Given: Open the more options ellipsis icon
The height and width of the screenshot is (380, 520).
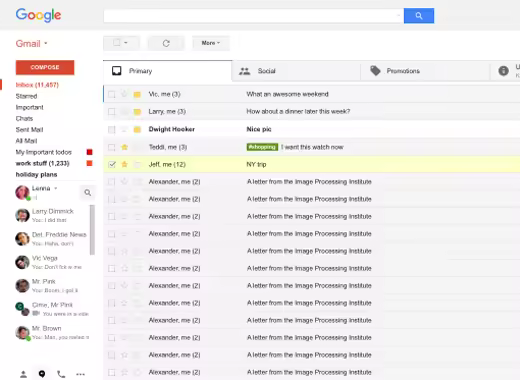Looking at the screenshot, I should [x=80, y=374].
